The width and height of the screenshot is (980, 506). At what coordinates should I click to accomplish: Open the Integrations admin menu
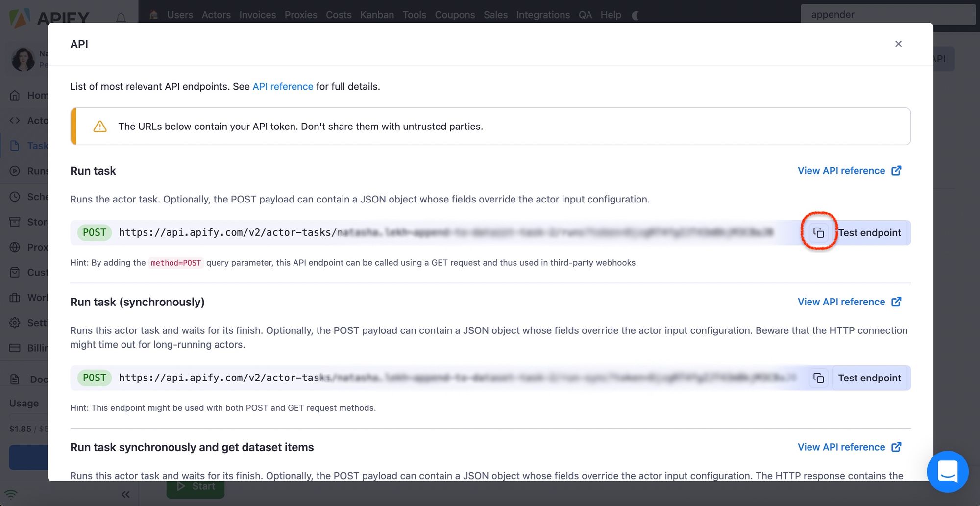543,15
